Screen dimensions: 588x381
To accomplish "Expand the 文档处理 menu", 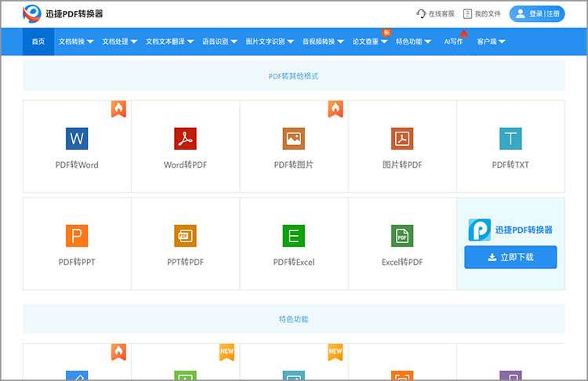I will [x=120, y=42].
